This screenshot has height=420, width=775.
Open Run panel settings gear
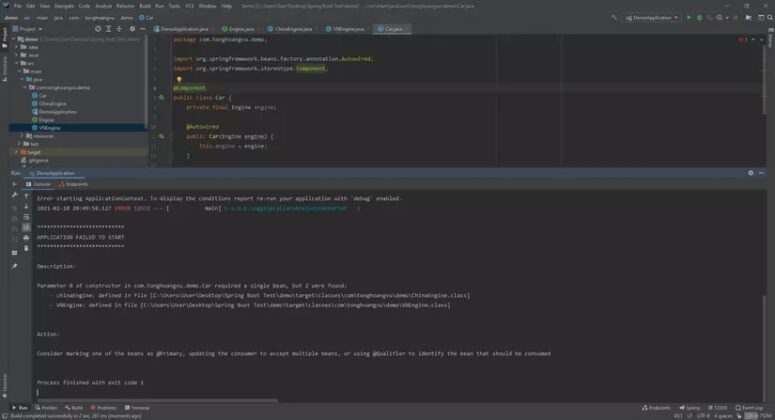click(x=750, y=173)
